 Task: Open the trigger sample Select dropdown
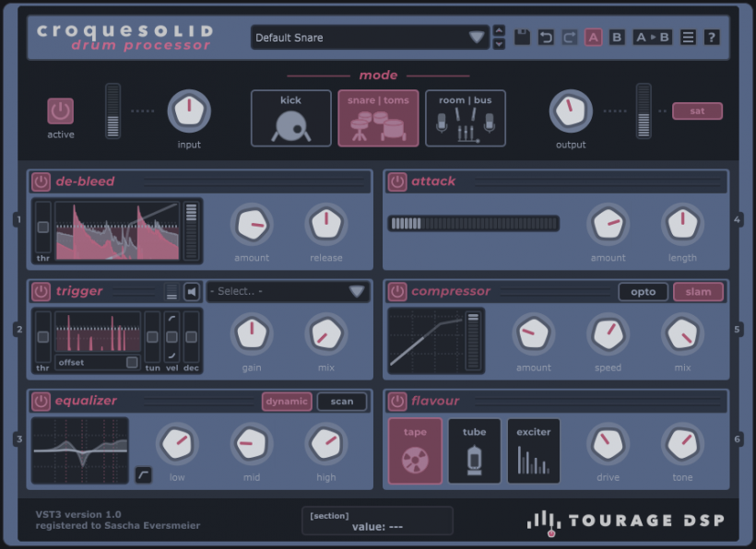[288, 291]
